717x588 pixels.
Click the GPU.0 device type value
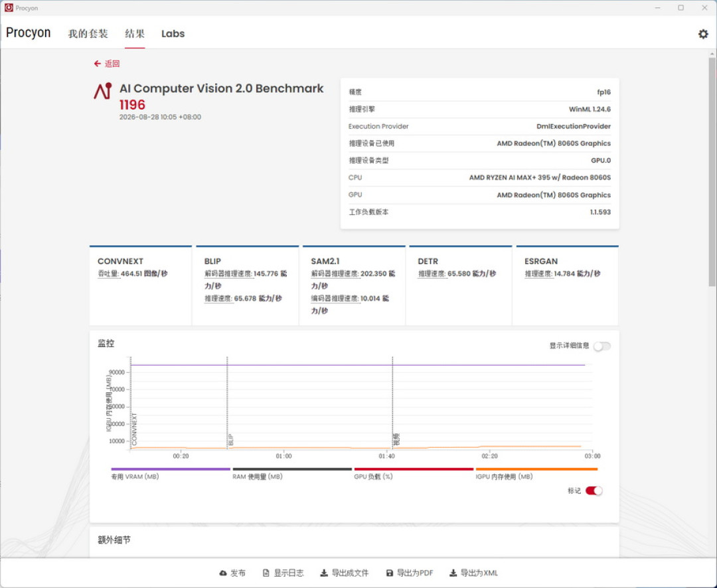(601, 161)
